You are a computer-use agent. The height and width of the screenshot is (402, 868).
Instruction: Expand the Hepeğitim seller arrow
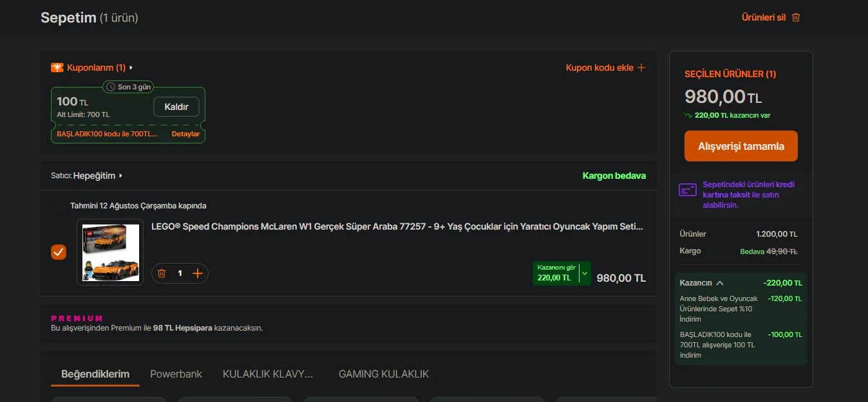click(x=120, y=176)
